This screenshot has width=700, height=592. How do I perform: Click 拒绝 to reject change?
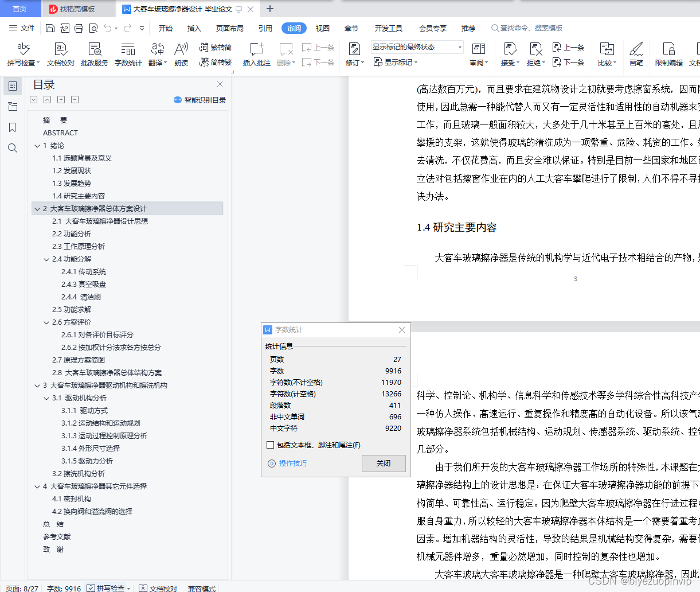(x=536, y=54)
